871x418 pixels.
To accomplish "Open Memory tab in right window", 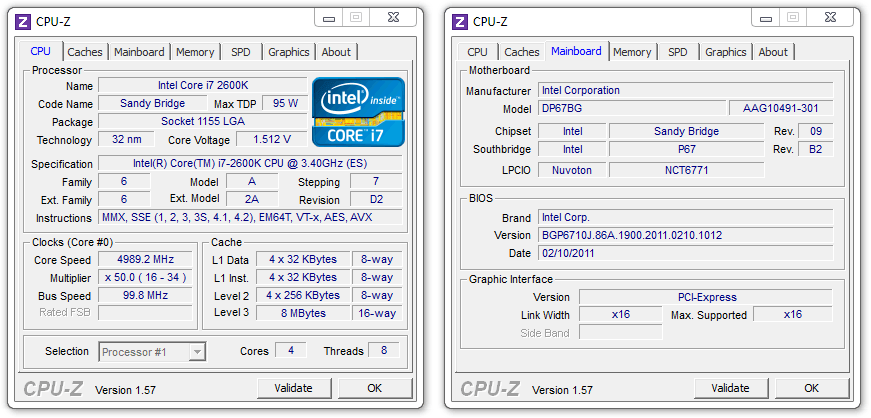I will 632,52.
